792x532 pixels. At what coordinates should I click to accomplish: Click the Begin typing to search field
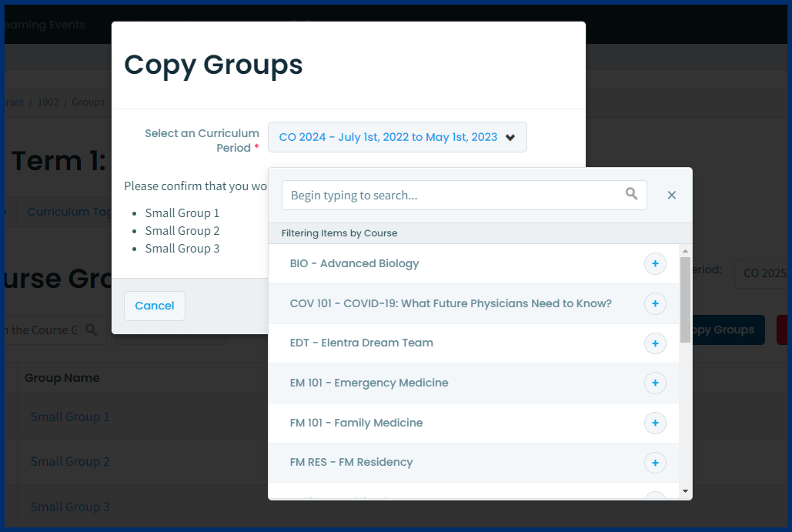(464, 195)
